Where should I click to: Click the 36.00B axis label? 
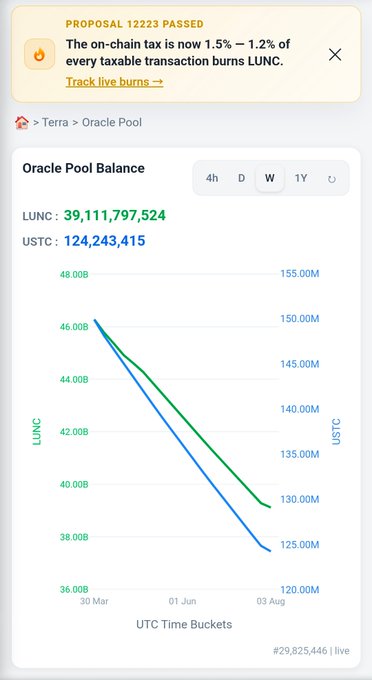tap(74, 589)
